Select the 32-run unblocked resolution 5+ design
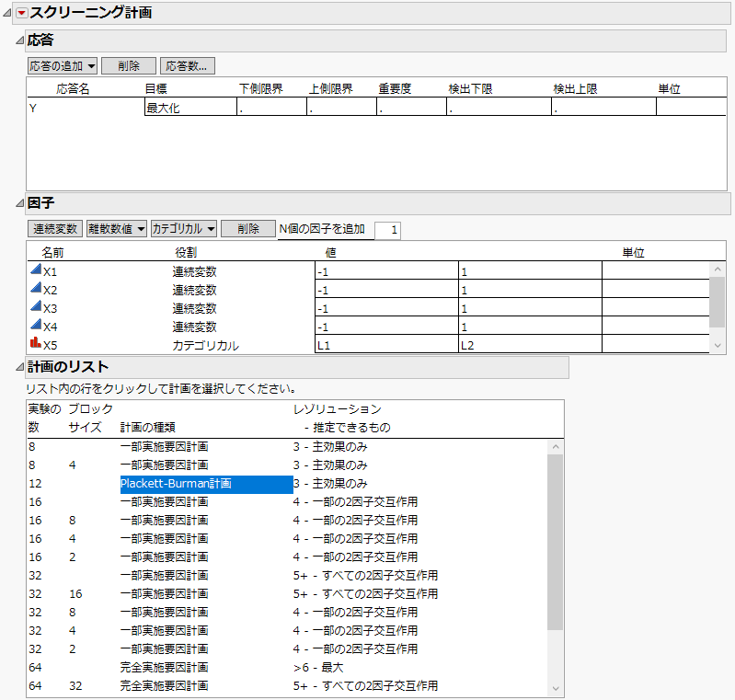Image resolution: width=735 pixels, height=700 pixels. (x=286, y=575)
